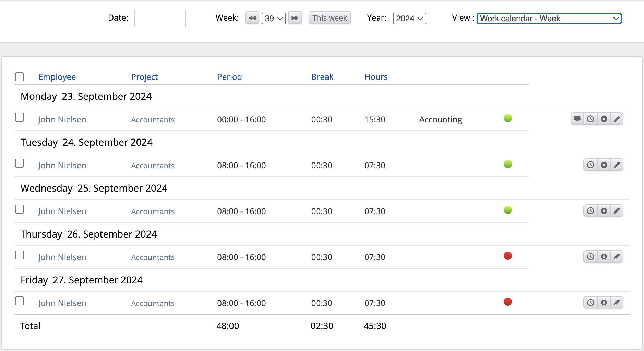
Task: Click the red status dot on Thursday's shift
Action: coord(508,256)
